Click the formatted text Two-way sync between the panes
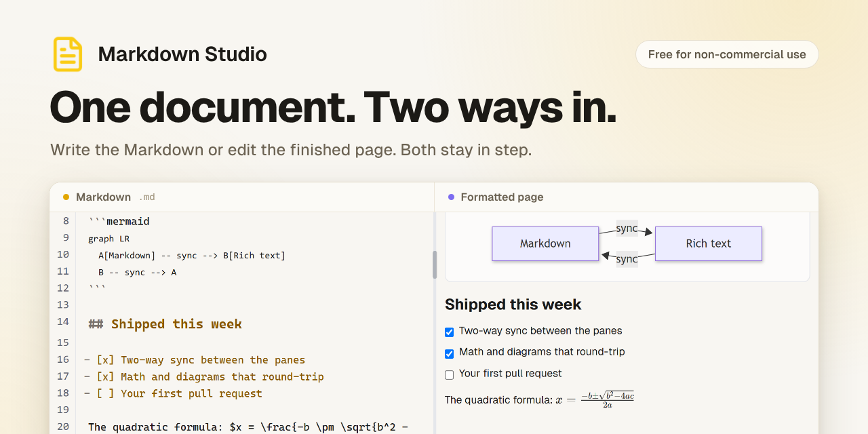The height and width of the screenshot is (434, 868). (540, 331)
